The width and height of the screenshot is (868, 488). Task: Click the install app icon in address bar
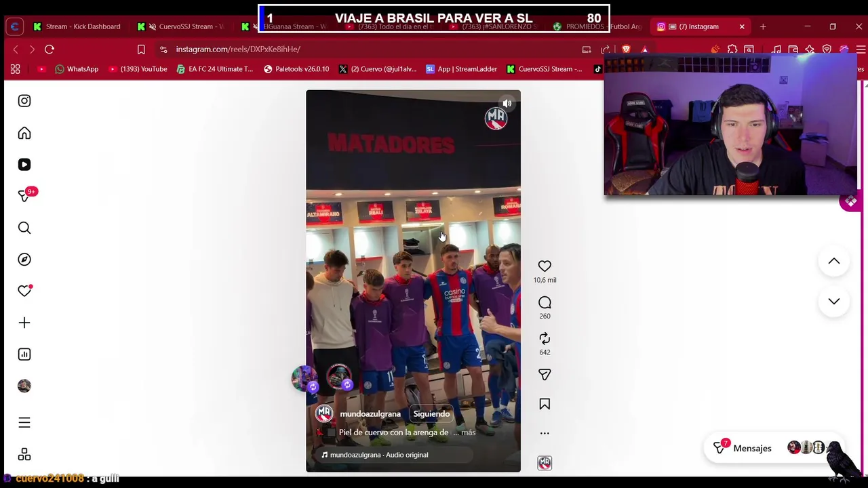587,49
